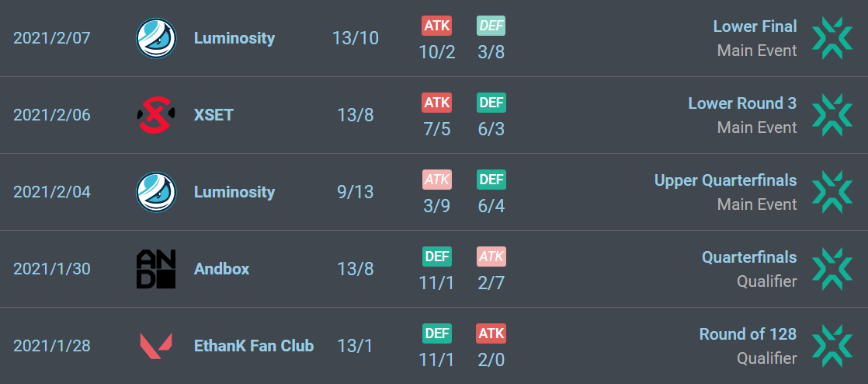Viewport: 868px width, 384px height.
Task: Open the Upper Quarterfinals match link
Action: (725, 180)
